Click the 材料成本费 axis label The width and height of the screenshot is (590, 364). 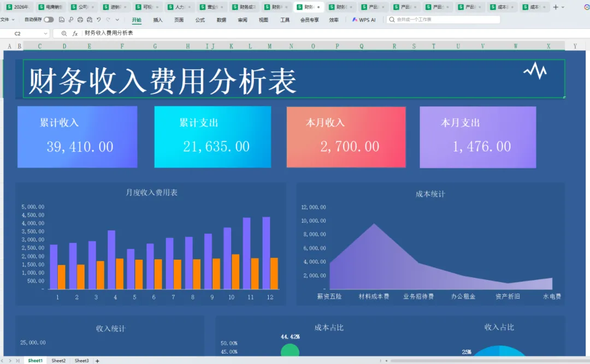(374, 296)
